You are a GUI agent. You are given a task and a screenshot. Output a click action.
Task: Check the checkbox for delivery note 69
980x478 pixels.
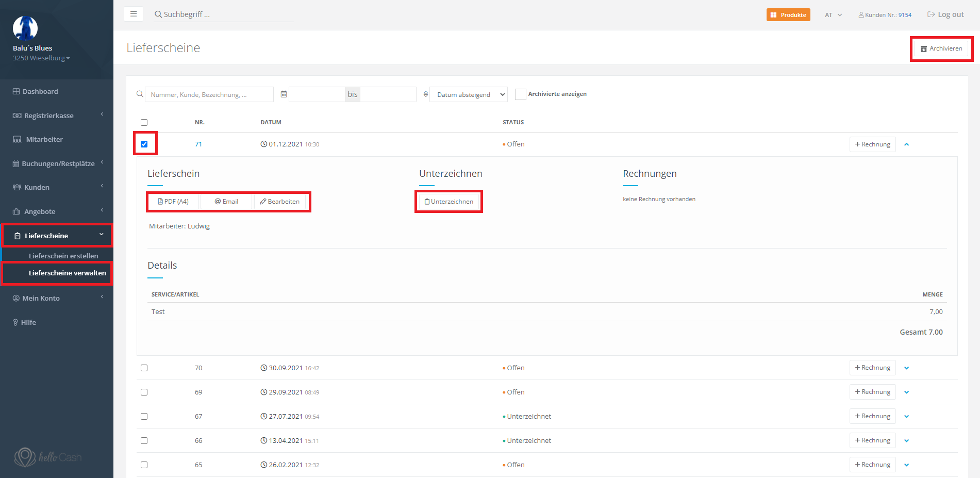[144, 392]
